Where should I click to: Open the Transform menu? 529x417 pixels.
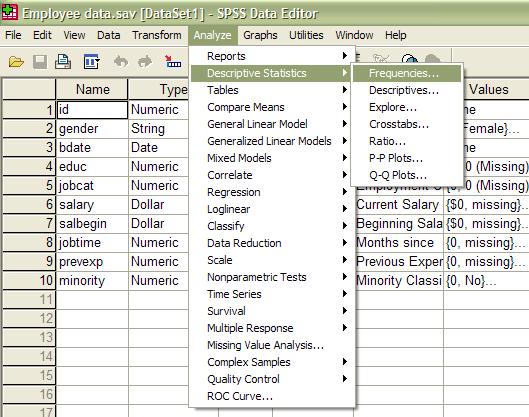[x=157, y=35]
